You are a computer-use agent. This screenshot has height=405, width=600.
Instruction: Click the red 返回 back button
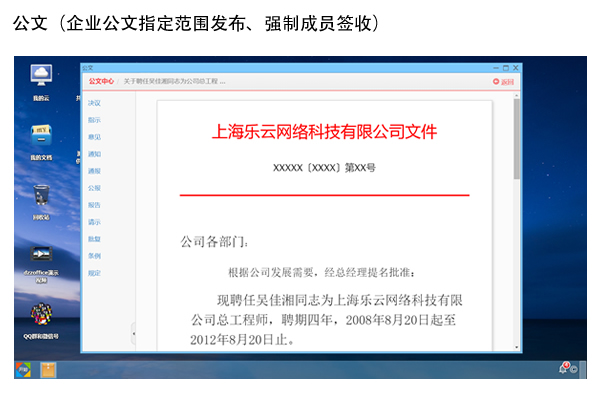click(503, 81)
